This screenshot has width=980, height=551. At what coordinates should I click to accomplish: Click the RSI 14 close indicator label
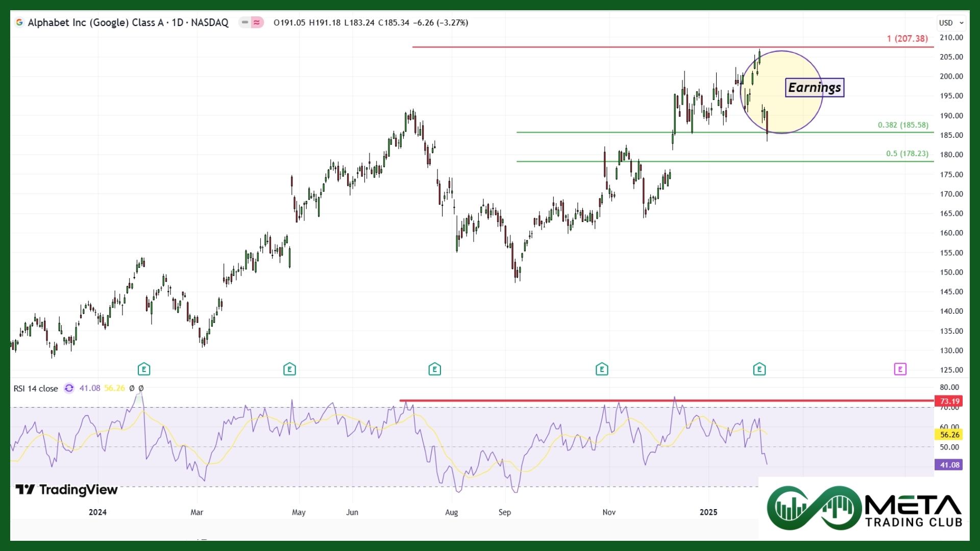point(36,388)
